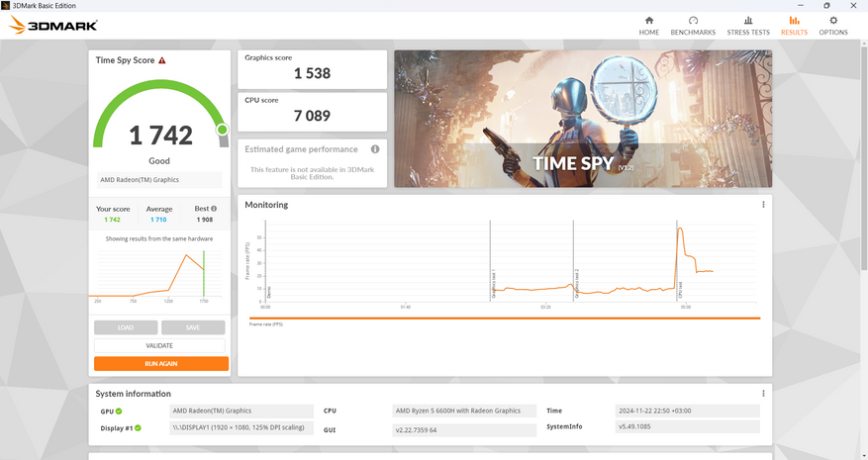This screenshot has height=460, width=868.
Task: Click the CPU field AMD Ryzen 5 6600H
Action: coord(464,411)
